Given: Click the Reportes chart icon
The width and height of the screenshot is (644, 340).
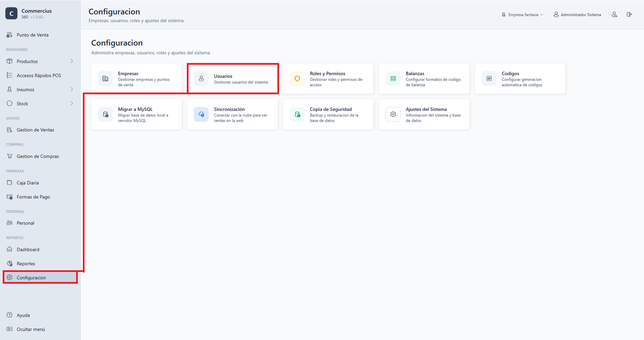Looking at the screenshot, I should [9, 264].
